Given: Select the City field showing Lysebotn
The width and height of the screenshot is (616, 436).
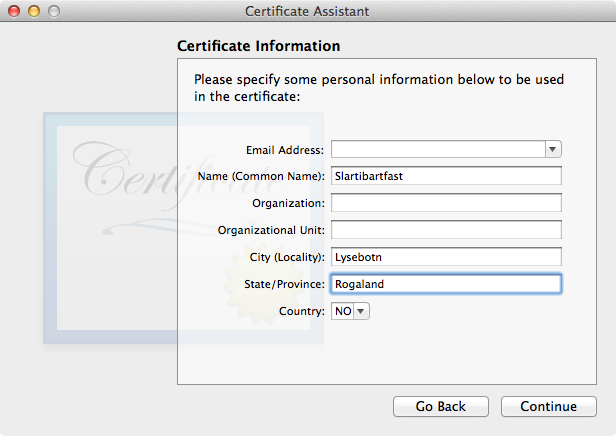Looking at the screenshot, I should [x=446, y=257].
